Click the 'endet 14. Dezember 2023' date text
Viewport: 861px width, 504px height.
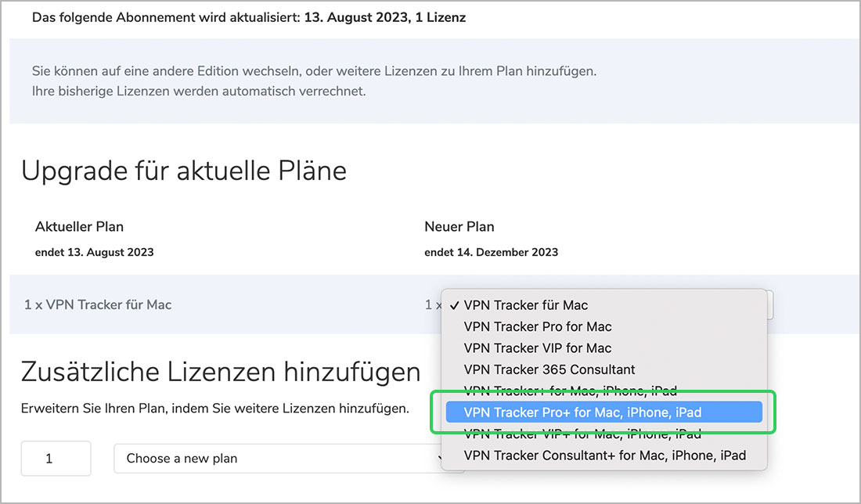(x=491, y=252)
